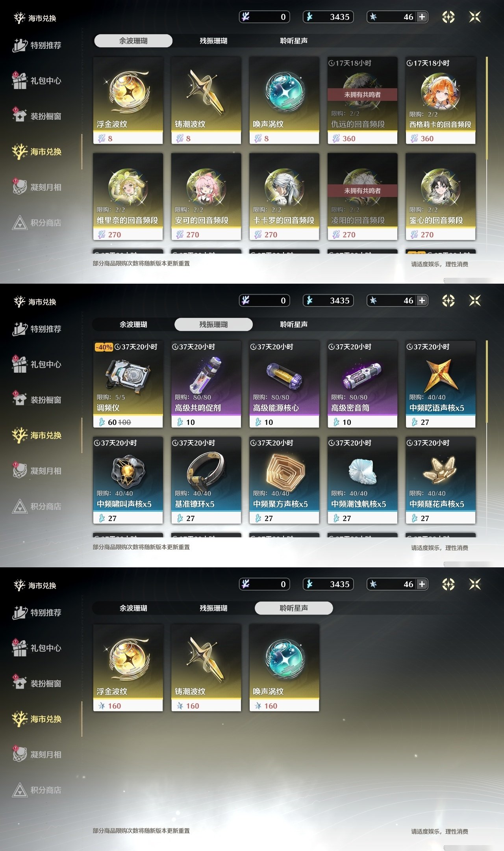Select 中频隧花声核x5 crystal cluster item
Image resolution: width=504 pixels, height=851 pixels.
441,480
